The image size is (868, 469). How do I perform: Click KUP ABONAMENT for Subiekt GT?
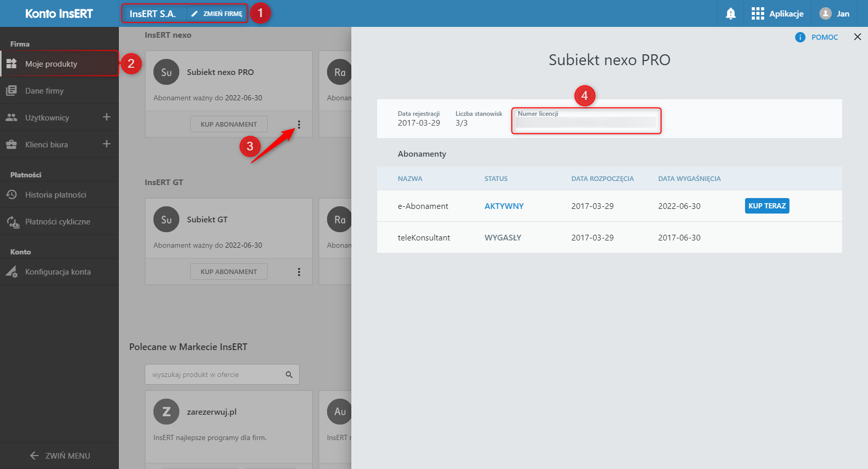(229, 271)
